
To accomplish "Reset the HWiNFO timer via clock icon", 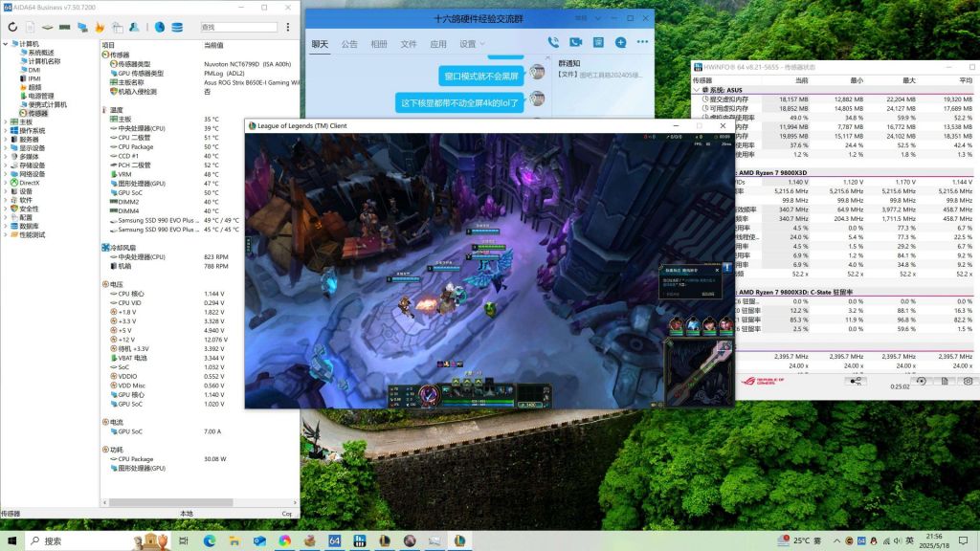I will tap(921, 381).
